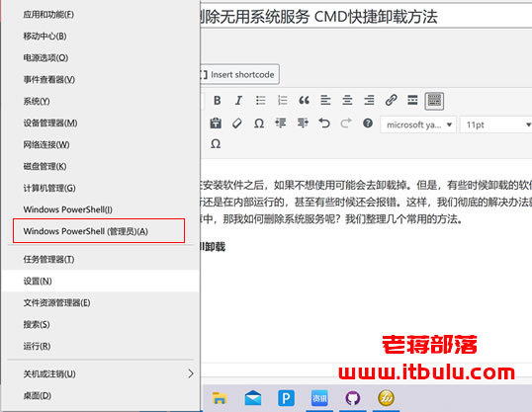Click the editor body paragraph text
532x412 pixels.
(366, 203)
